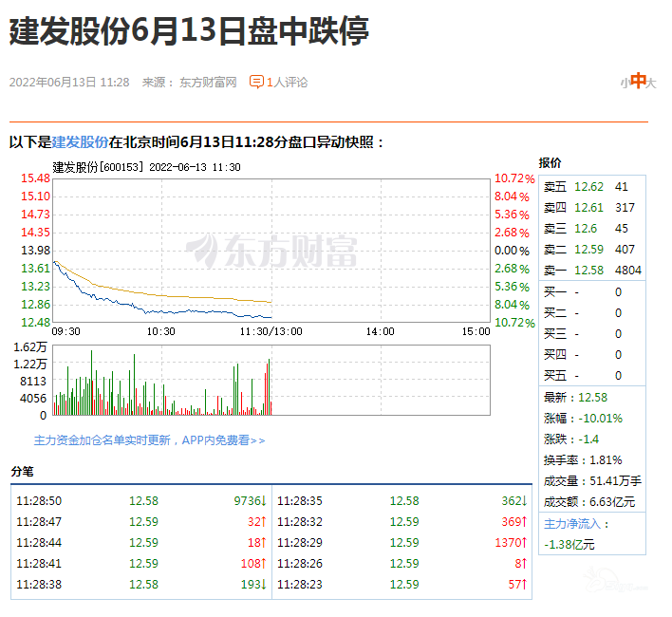Click the 11:28:38 tick row
This screenshot has width=672, height=617.
(141, 585)
